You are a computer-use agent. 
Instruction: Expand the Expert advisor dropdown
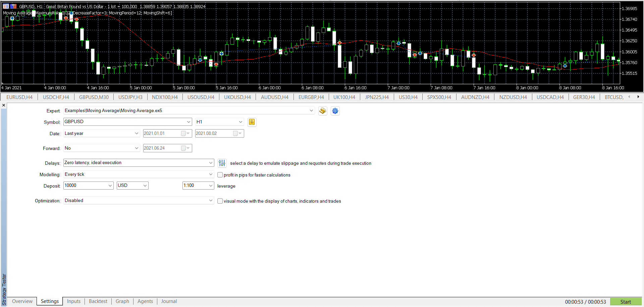[x=311, y=110]
